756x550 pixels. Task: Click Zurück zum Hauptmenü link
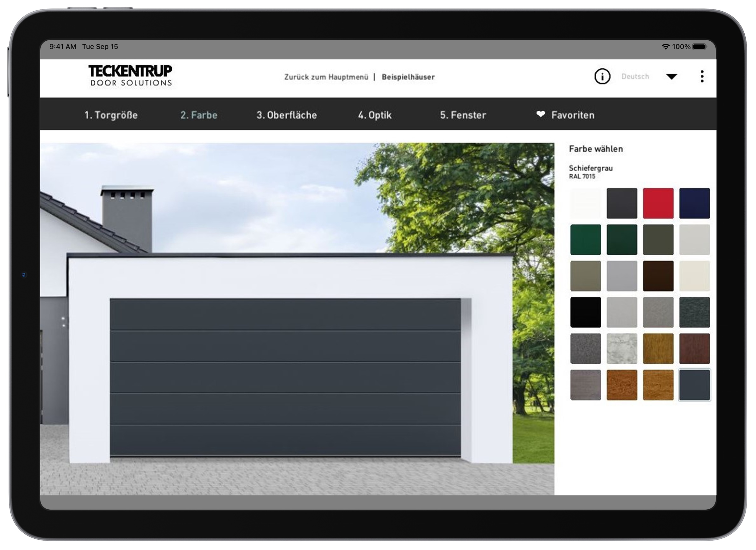pyautogui.click(x=326, y=77)
